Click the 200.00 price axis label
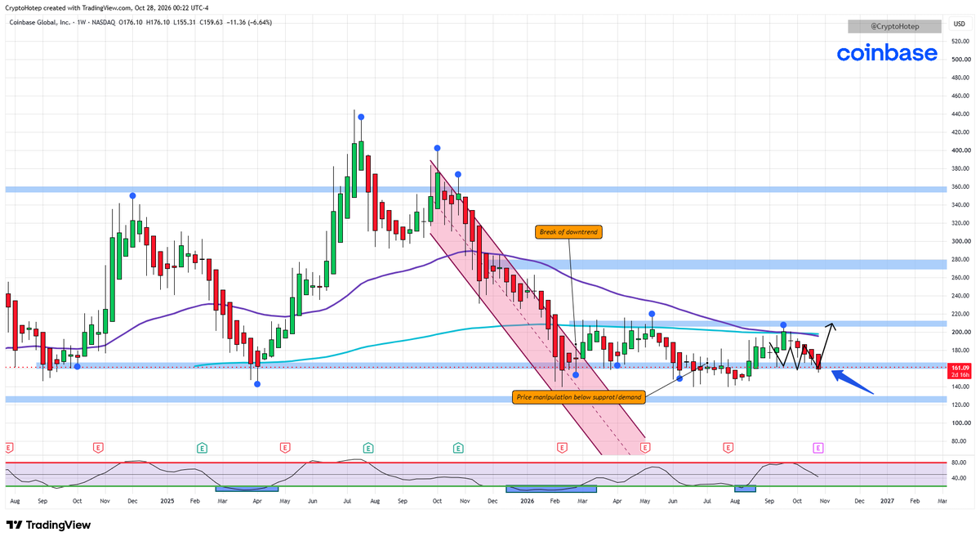Viewport: 980px width, 541px height. [x=960, y=332]
